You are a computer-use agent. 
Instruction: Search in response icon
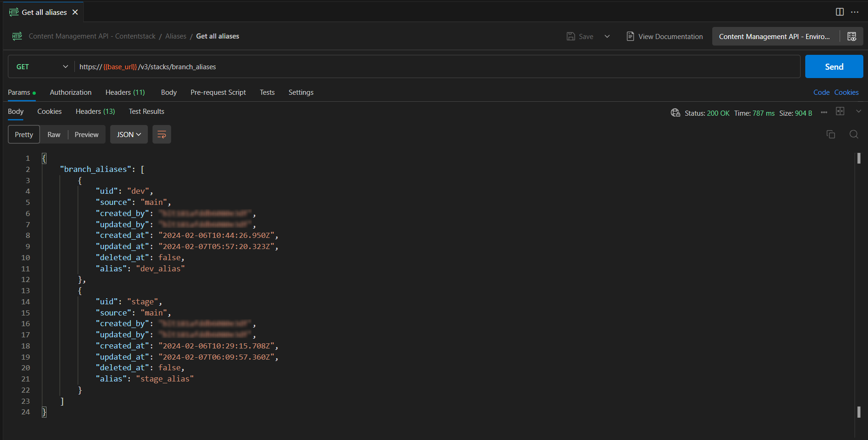point(854,134)
